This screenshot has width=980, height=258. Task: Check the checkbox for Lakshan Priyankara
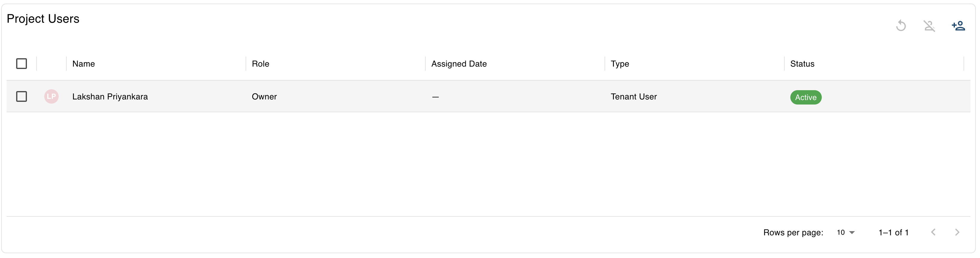point(22,96)
